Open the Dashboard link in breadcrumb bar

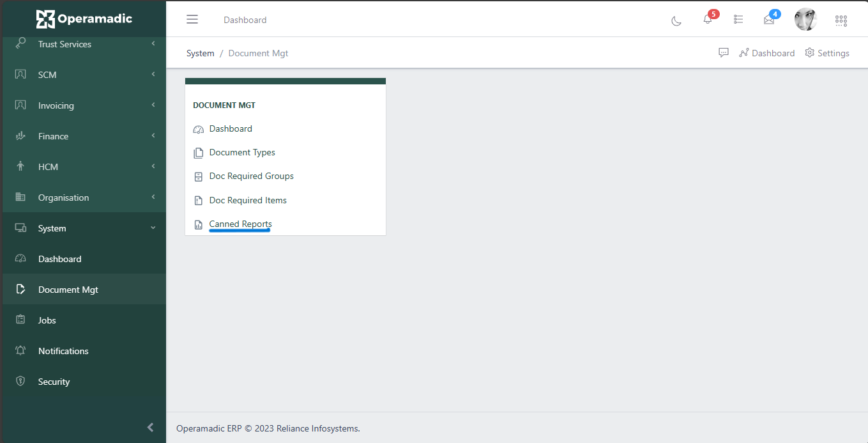(x=767, y=53)
